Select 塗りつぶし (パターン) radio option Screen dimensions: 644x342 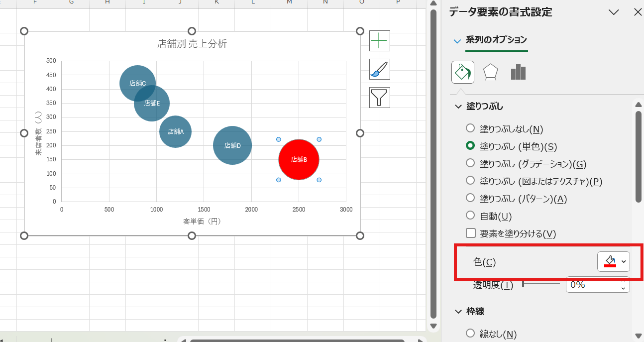click(470, 198)
